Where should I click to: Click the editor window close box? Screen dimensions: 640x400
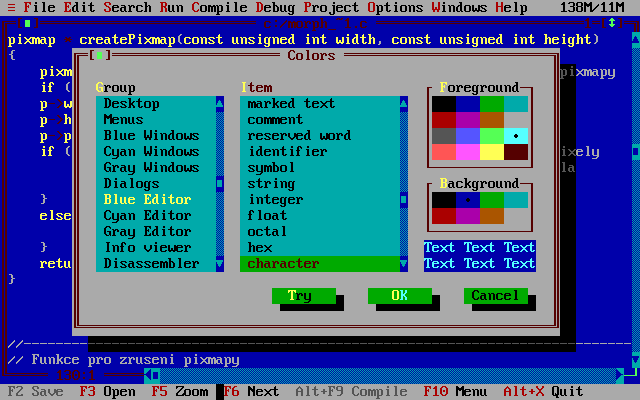[x=27, y=24]
